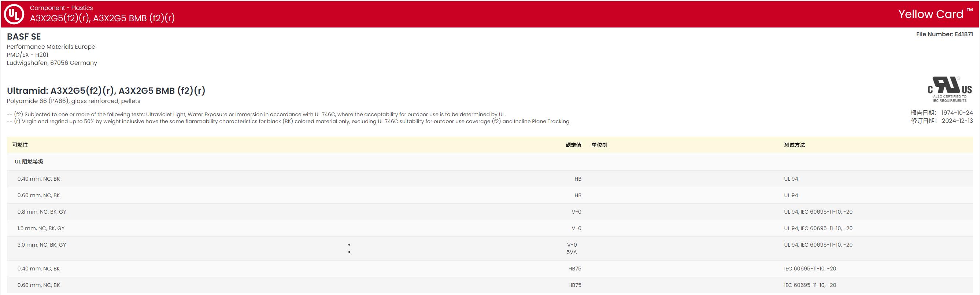Screen dimensions: 980x295
Task: Select the Performance Materials Europe line
Action: [51, 47]
